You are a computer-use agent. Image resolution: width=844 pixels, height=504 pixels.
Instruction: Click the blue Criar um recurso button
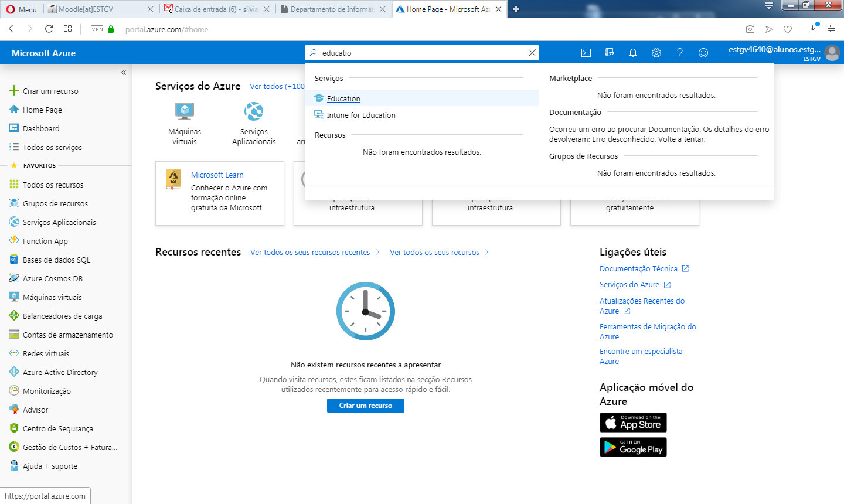pos(366,406)
